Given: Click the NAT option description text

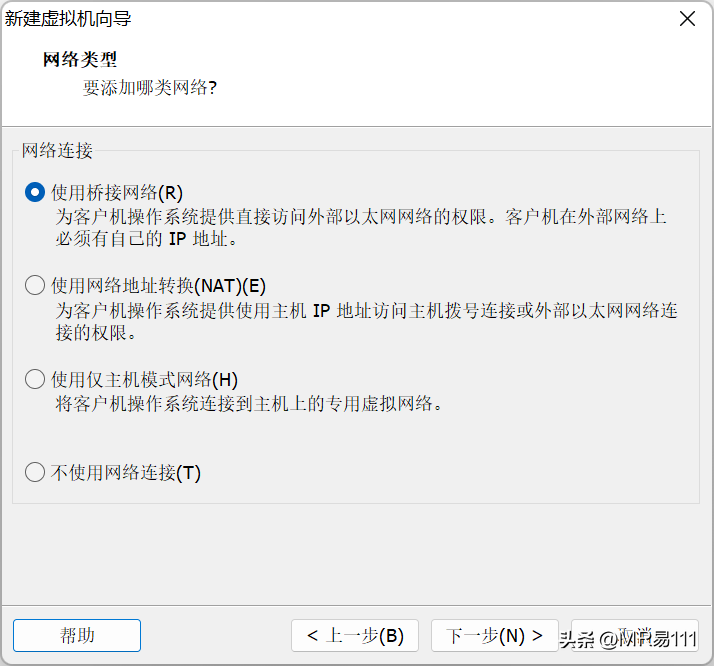Looking at the screenshot, I should 366,321.
